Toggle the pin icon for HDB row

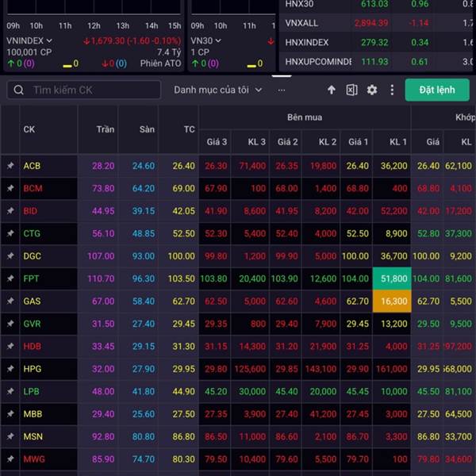pyautogui.click(x=10, y=346)
